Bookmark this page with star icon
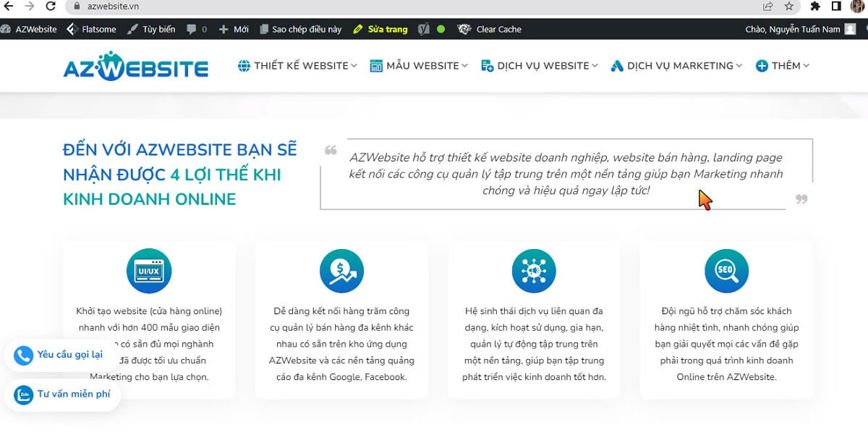This screenshot has width=868, height=438. (x=788, y=7)
